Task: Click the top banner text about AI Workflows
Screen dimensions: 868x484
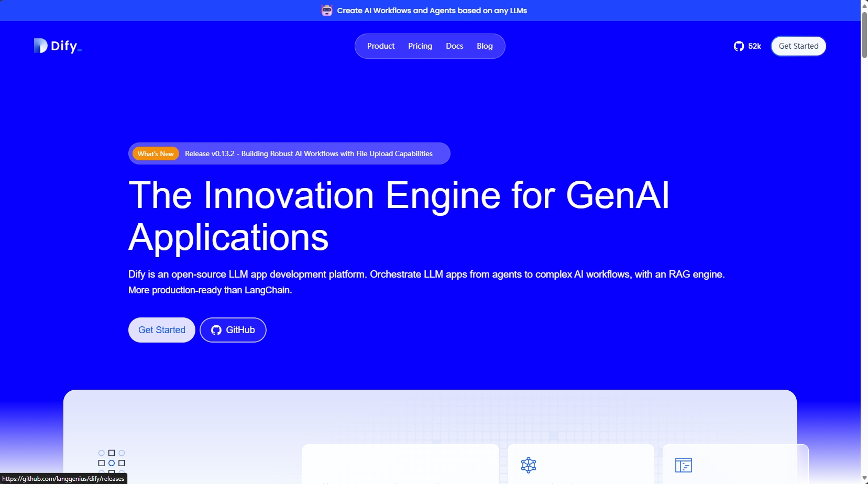Action: click(432, 10)
